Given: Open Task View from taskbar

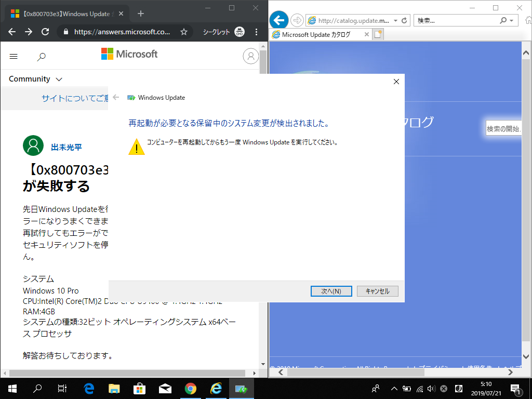Looking at the screenshot, I should tap(62, 389).
